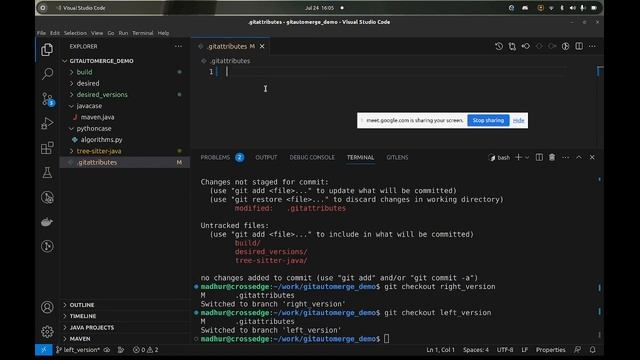Expand the desired folder
This screenshot has height=360, width=640.
click(x=124, y=83)
